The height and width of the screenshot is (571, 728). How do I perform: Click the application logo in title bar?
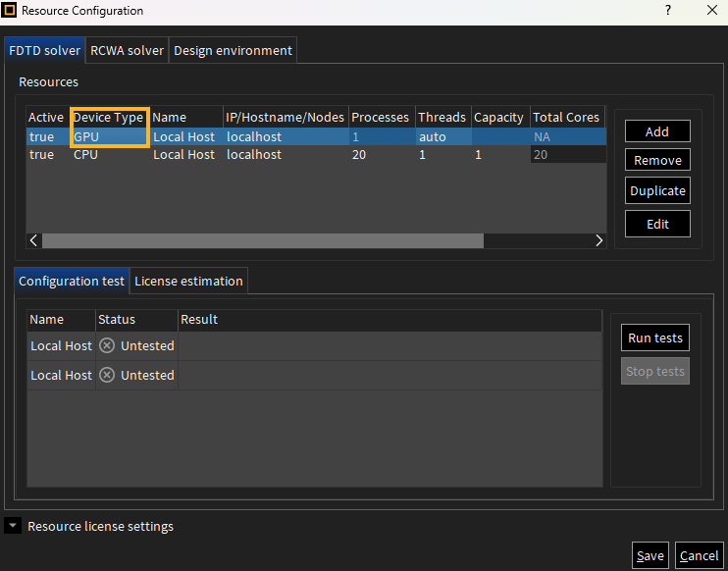click(9, 10)
